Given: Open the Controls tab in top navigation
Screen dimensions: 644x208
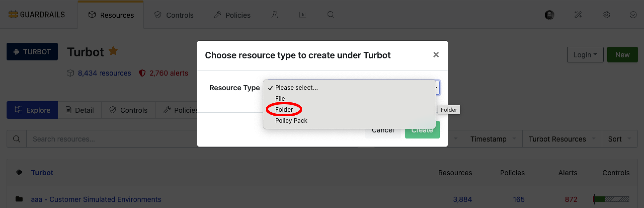Looking at the screenshot, I should click(x=174, y=15).
